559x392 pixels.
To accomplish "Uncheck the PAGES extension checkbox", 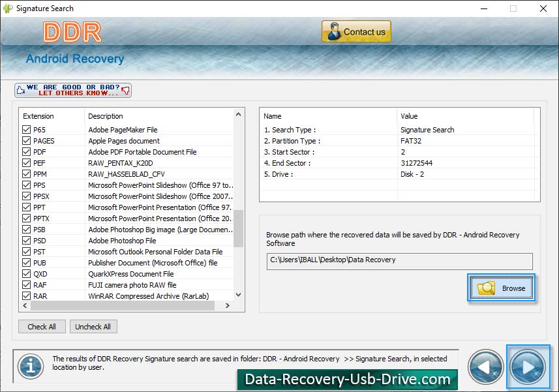I will [x=26, y=140].
